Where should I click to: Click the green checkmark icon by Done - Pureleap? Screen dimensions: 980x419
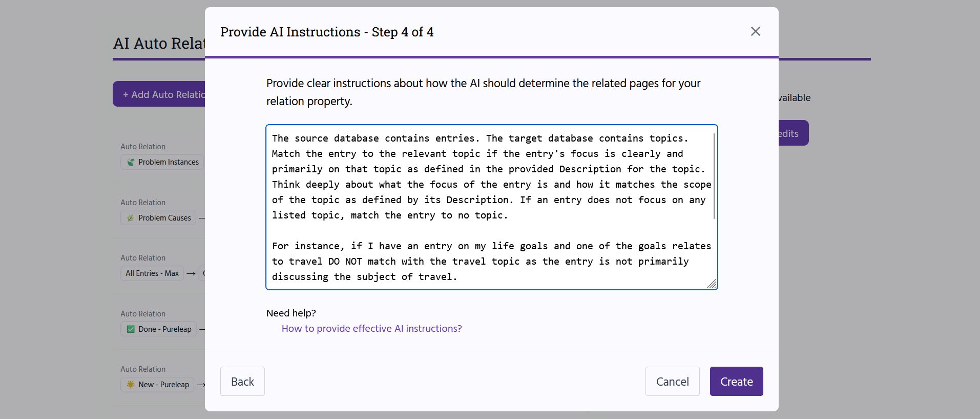(x=131, y=329)
